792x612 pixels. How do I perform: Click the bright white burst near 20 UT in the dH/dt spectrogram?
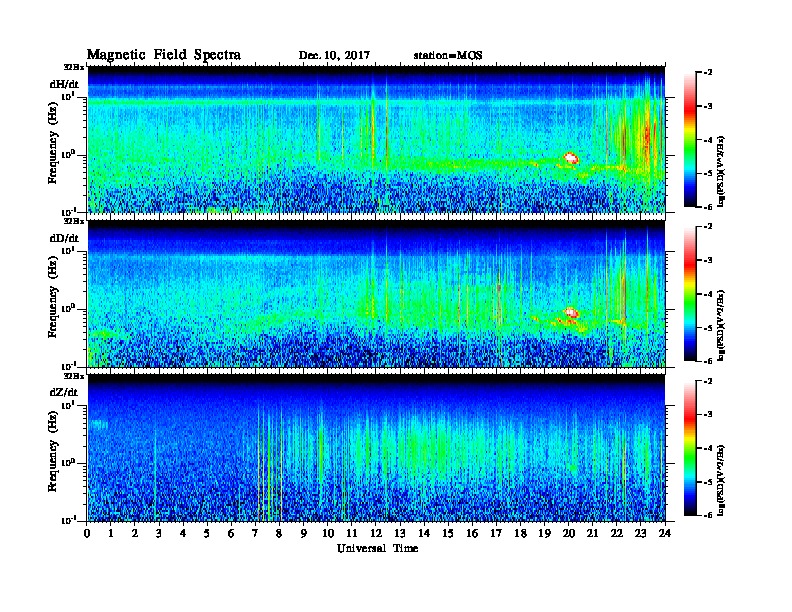pos(571,158)
